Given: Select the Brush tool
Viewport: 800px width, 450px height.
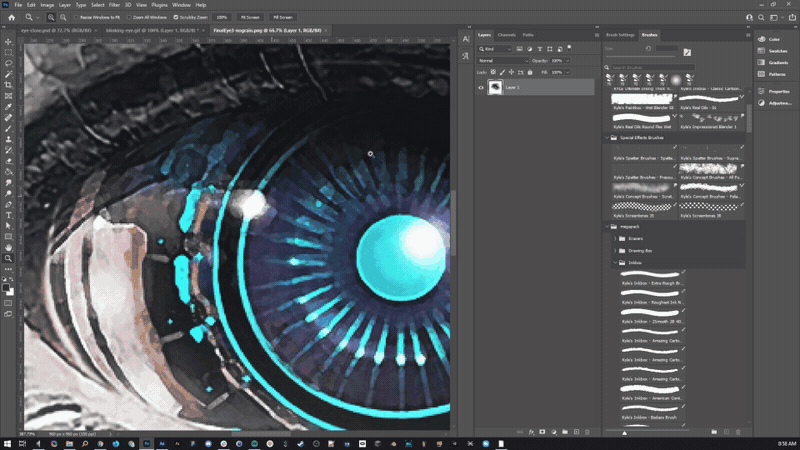Looking at the screenshot, I should coord(8,129).
